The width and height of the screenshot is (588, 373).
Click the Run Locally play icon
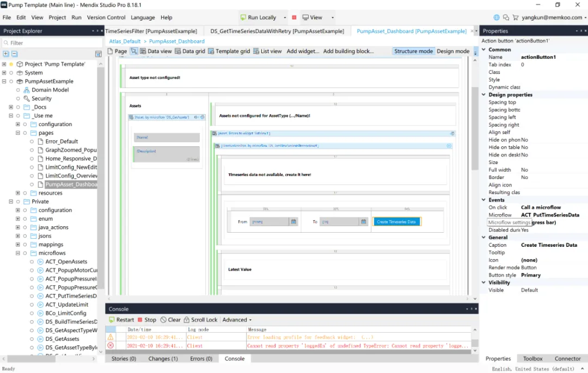(243, 17)
